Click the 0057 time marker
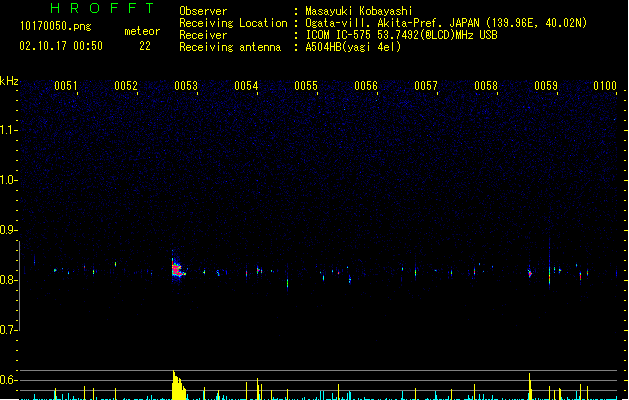Screen dimensions: 629x400 click(x=426, y=85)
